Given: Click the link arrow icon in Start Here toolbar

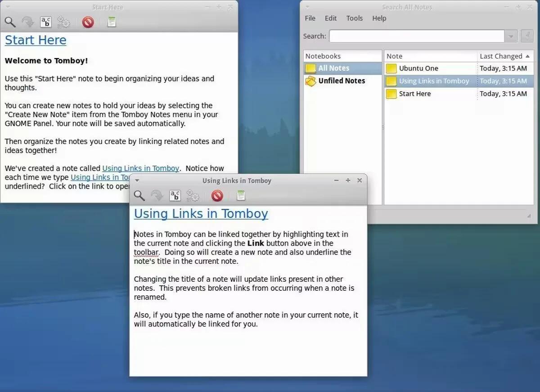Looking at the screenshot, I should (x=27, y=22).
